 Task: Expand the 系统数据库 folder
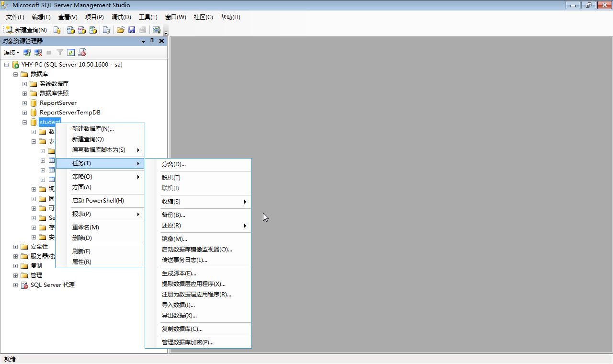coord(25,84)
